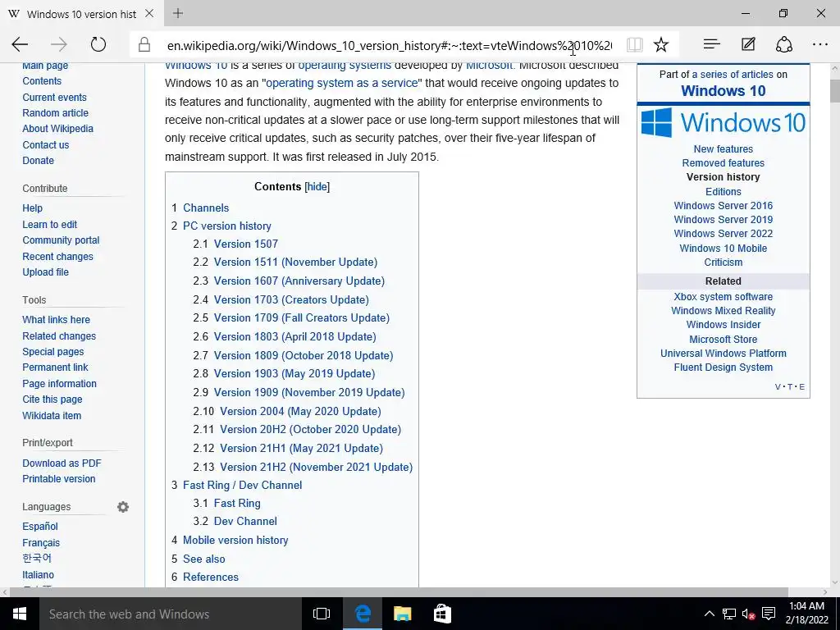Go to Version 1709 (Fall Creators Update)
The image size is (840, 630).
point(302,317)
